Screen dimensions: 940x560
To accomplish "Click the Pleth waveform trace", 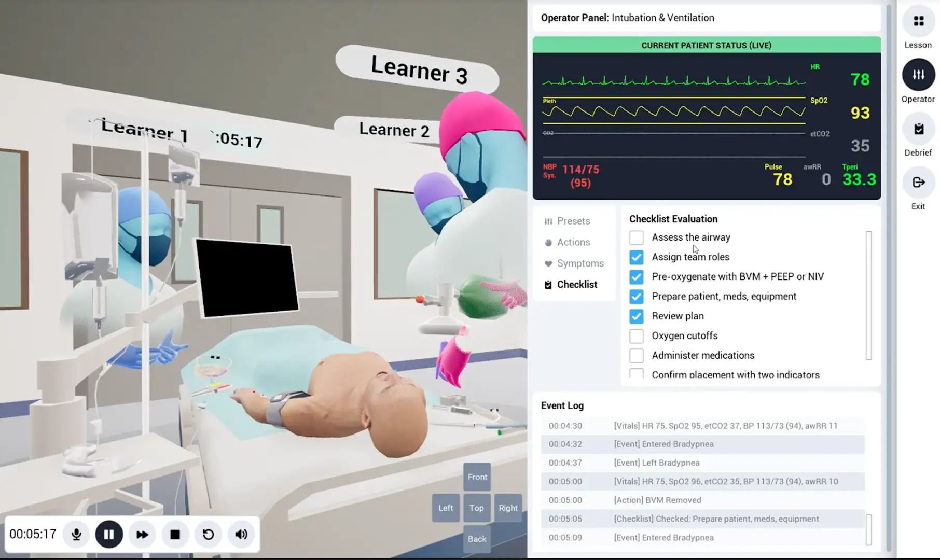I will [x=674, y=111].
